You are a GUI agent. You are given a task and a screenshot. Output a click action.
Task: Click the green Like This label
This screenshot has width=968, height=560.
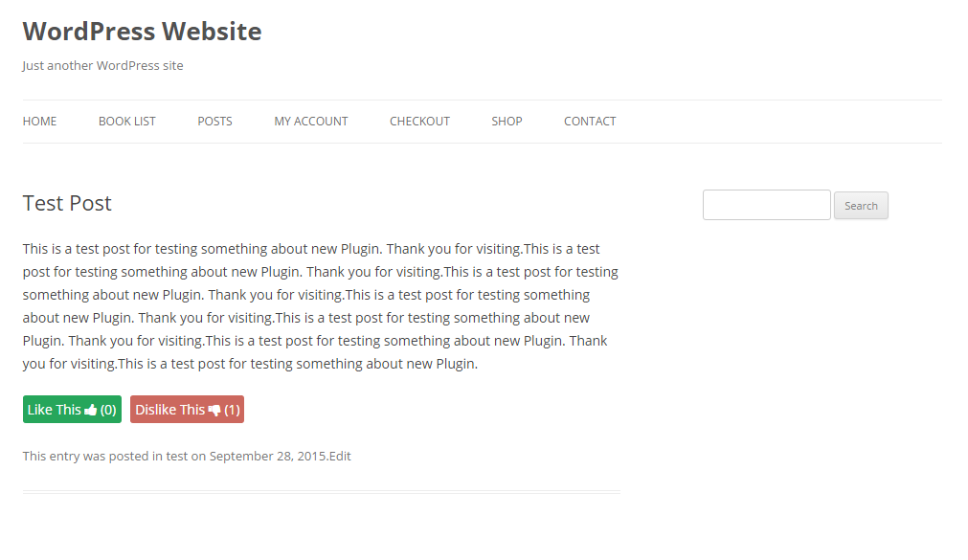tap(55, 410)
